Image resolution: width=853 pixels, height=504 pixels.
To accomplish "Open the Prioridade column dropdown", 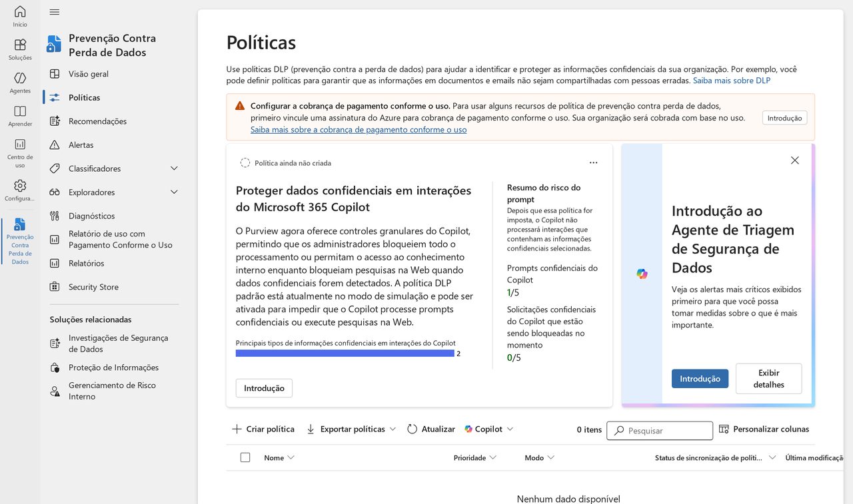I will coord(492,457).
